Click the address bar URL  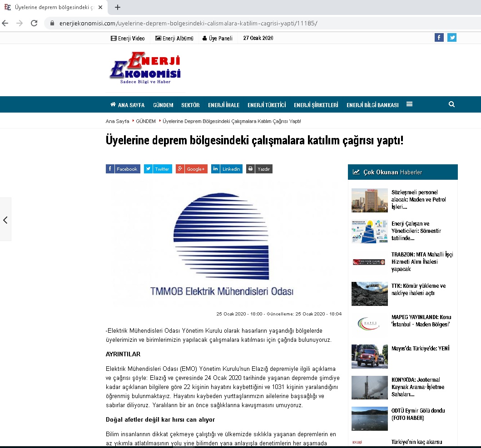tap(188, 23)
